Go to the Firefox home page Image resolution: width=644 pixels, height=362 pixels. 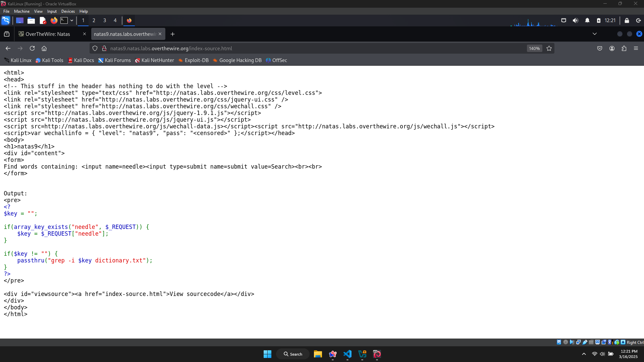(44, 48)
